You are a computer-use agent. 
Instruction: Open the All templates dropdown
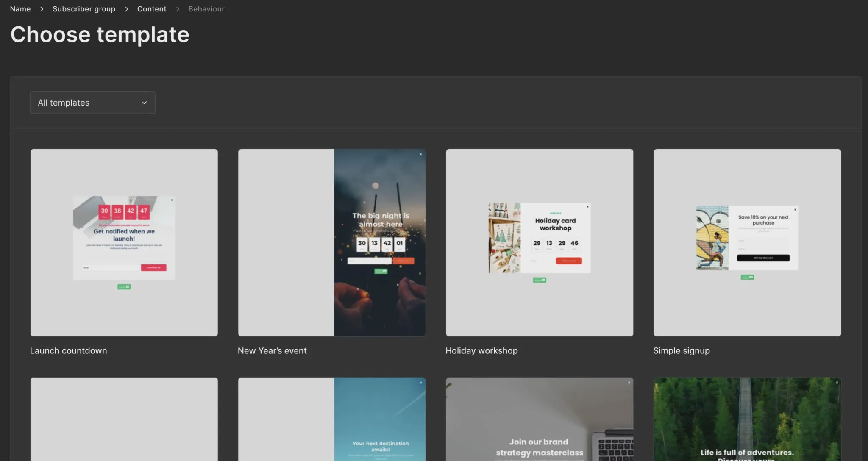pos(92,103)
